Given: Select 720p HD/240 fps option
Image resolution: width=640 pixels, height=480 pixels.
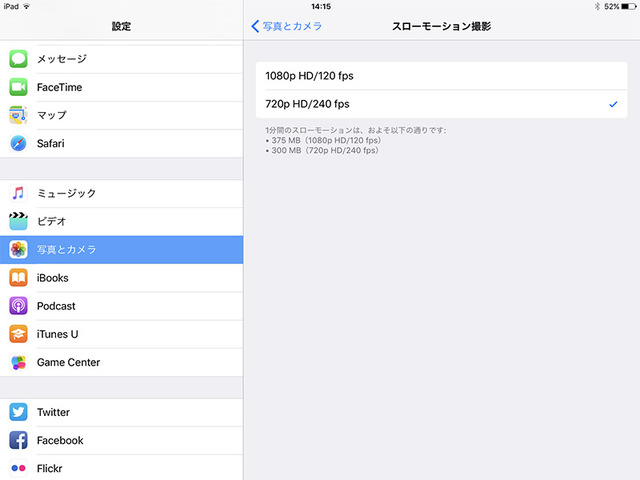Looking at the screenshot, I should (x=441, y=104).
